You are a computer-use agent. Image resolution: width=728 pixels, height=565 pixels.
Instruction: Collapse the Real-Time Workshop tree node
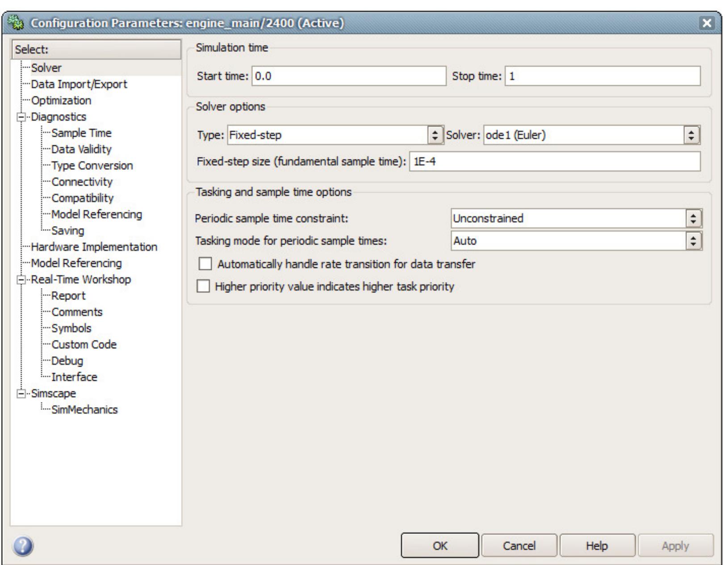click(x=21, y=280)
